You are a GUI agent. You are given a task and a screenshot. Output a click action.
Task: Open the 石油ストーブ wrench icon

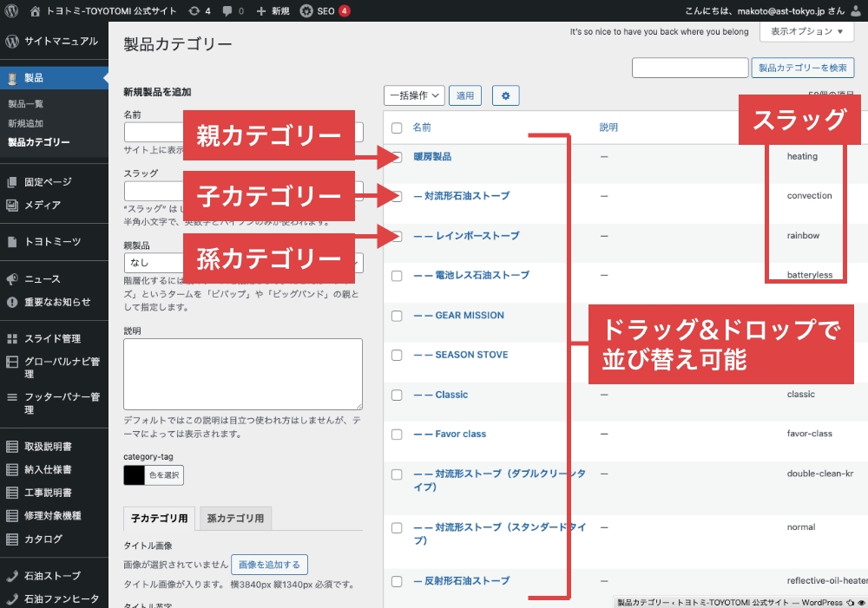tap(12, 576)
